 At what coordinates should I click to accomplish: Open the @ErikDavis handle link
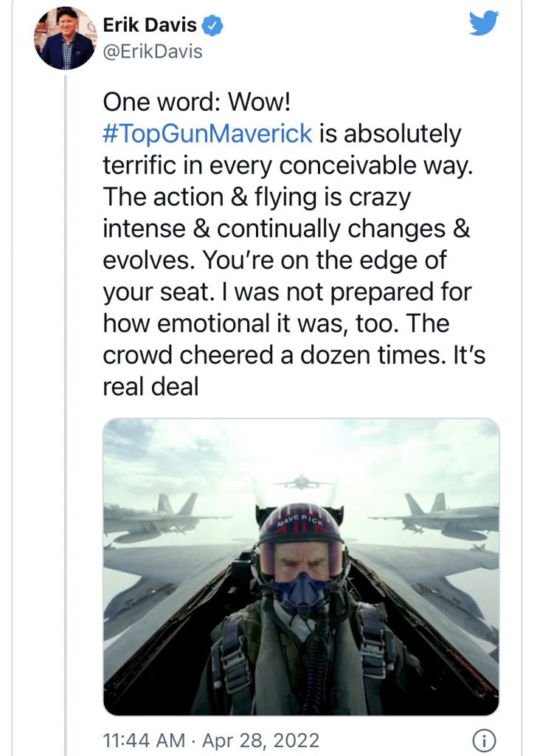[x=151, y=53]
